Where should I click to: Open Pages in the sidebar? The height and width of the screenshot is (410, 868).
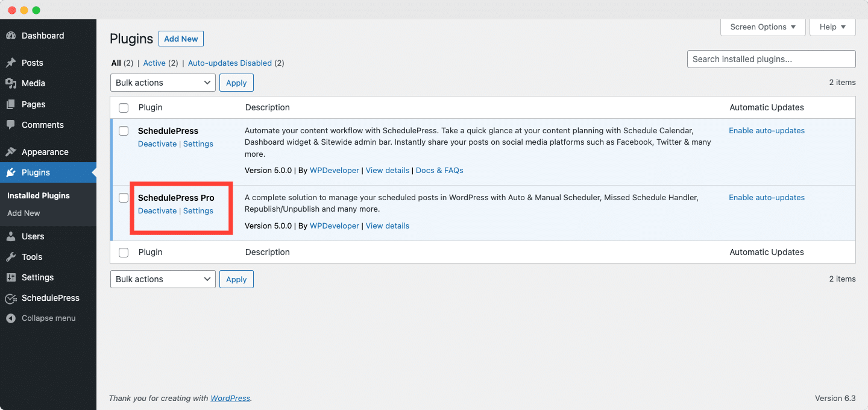tap(34, 104)
